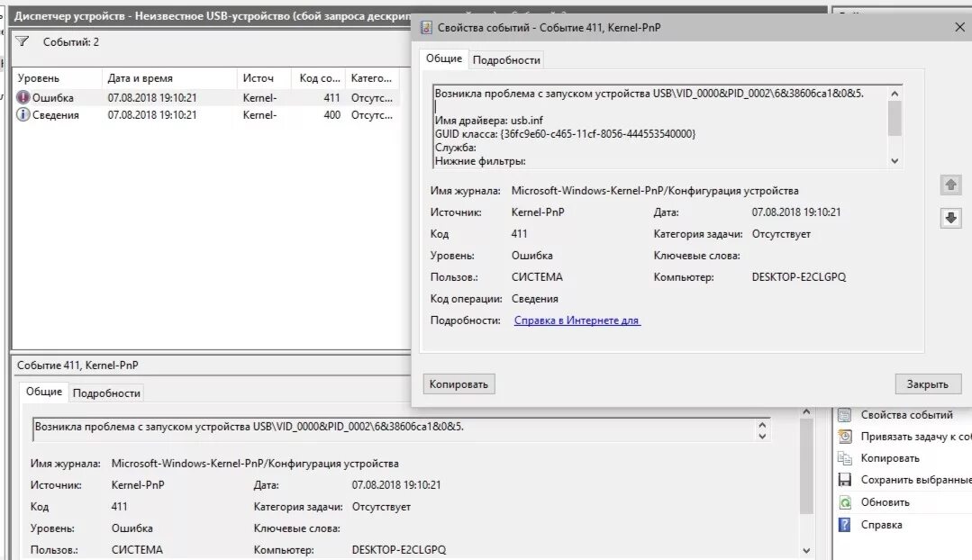Open the Справка в Интернете link
972x560 pixels.
pyautogui.click(x=577, y=321)
